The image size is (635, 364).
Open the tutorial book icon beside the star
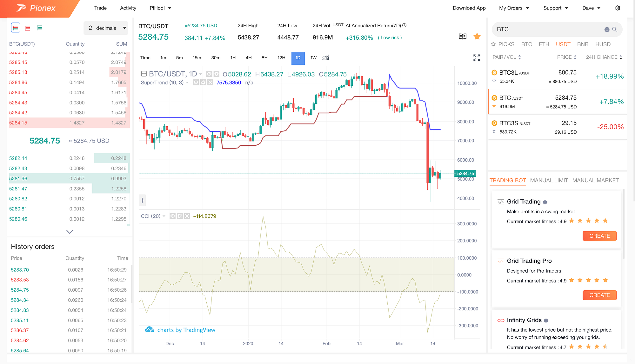click(x=463, y=36)
